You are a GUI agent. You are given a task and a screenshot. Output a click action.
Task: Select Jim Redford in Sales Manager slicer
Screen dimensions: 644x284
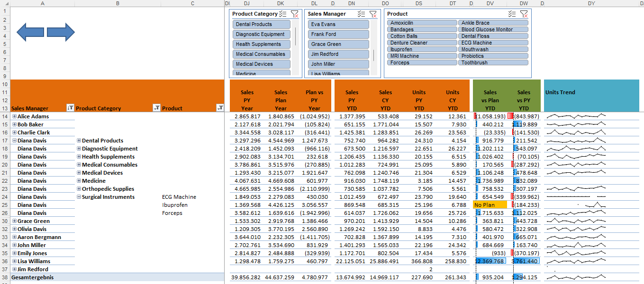click(x=338, y=54)
